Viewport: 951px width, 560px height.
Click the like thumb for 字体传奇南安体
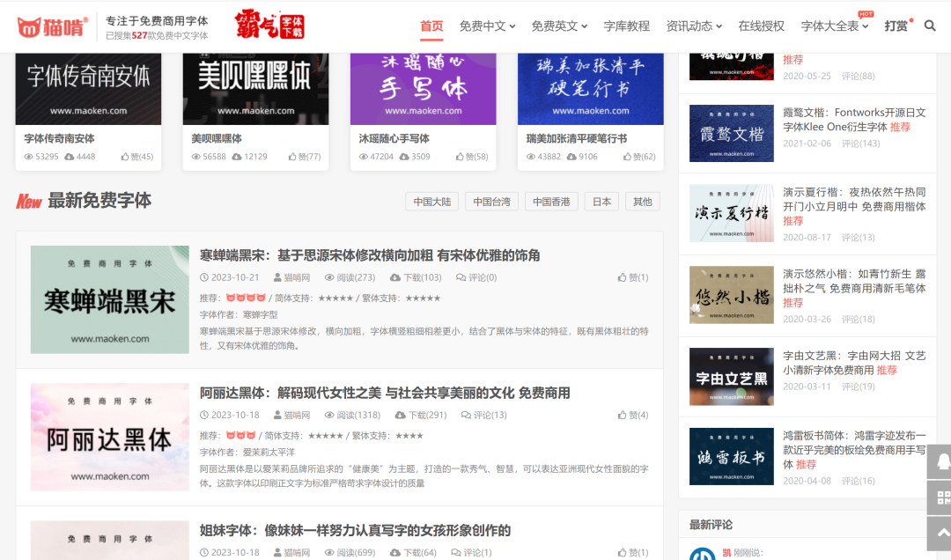[x=125, y=157]
